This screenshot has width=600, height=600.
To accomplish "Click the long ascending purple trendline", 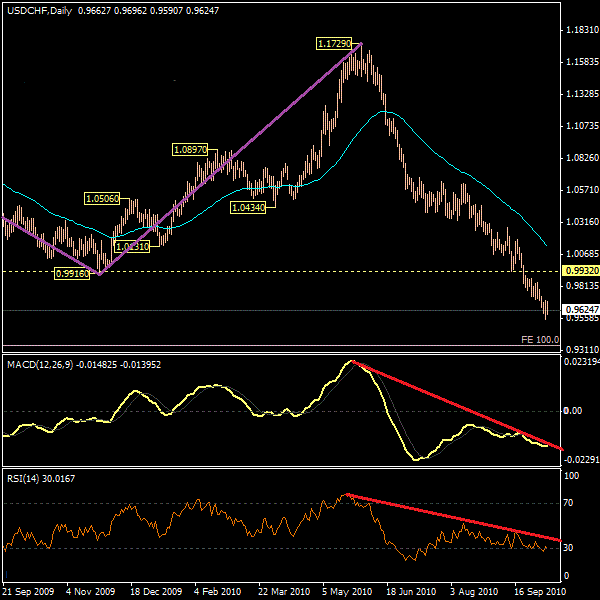I will point(230,158).
